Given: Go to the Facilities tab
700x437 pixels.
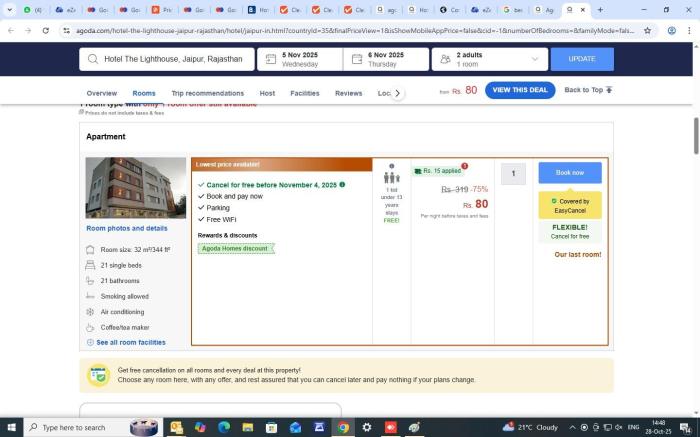Looking at the screenshot, I should tap(305, 93).
